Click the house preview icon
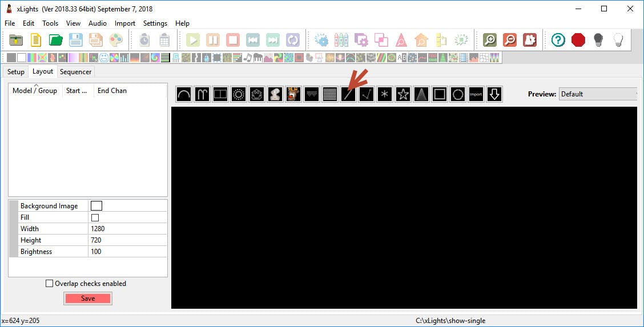 tap(421, 40)
